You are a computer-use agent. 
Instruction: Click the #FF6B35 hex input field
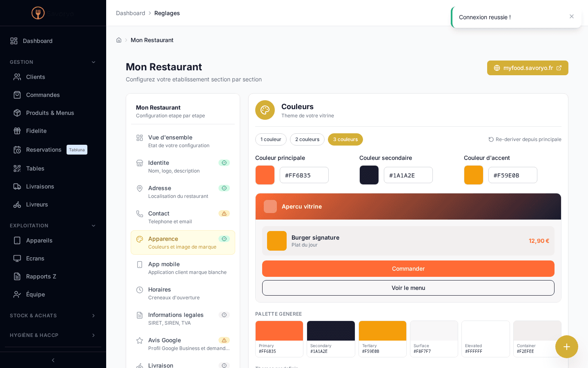click(x=304, y=175)
